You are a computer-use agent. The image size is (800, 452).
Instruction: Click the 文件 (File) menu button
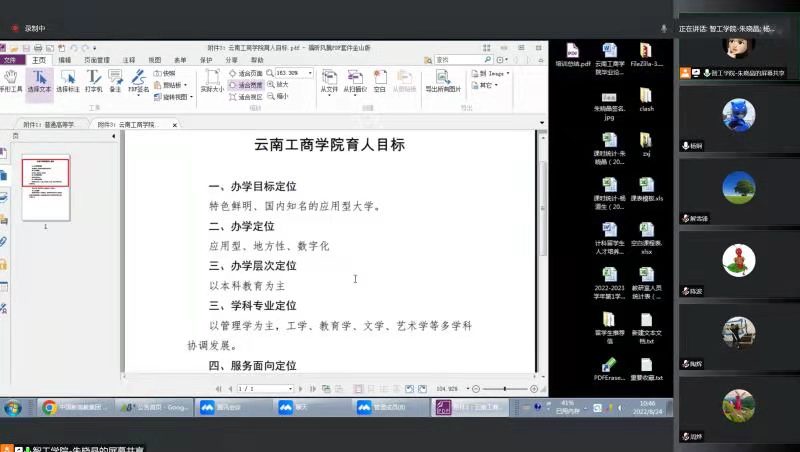[11, 60]
